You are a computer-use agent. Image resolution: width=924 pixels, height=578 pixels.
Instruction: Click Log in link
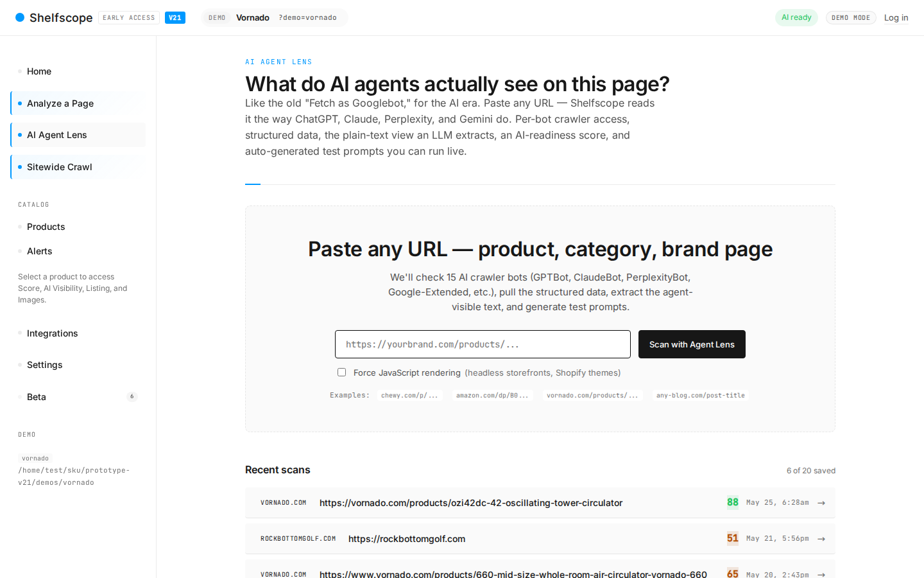pos(896,18)
